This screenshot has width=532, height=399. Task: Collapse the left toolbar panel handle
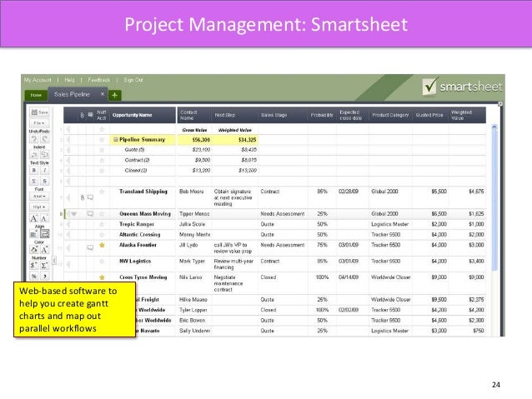coord(54,261)
